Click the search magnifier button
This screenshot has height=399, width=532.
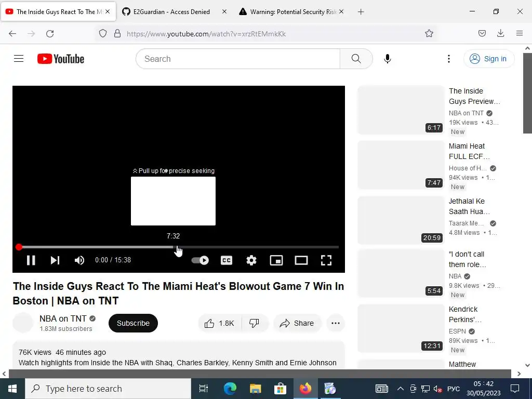[x=356, y=59]
